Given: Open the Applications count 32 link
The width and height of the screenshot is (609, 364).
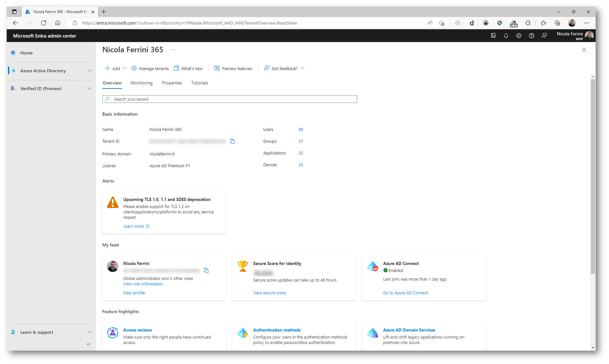Looking at the screenshot, I should (x=301, y=153).
